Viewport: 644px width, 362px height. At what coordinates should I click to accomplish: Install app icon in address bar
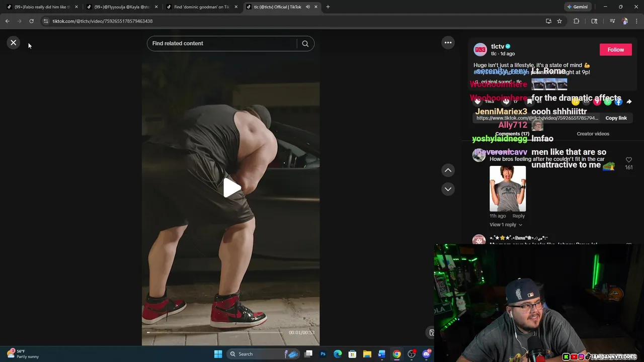[548, 21]
